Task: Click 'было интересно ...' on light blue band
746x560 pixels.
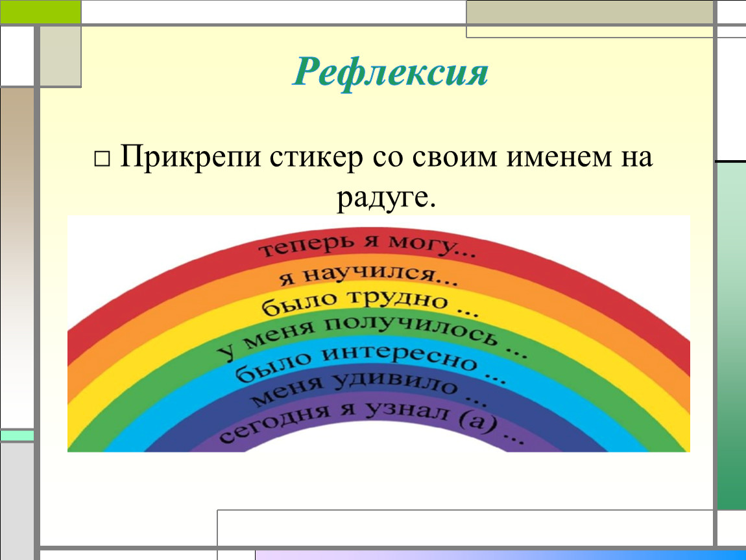Action: 370,364
